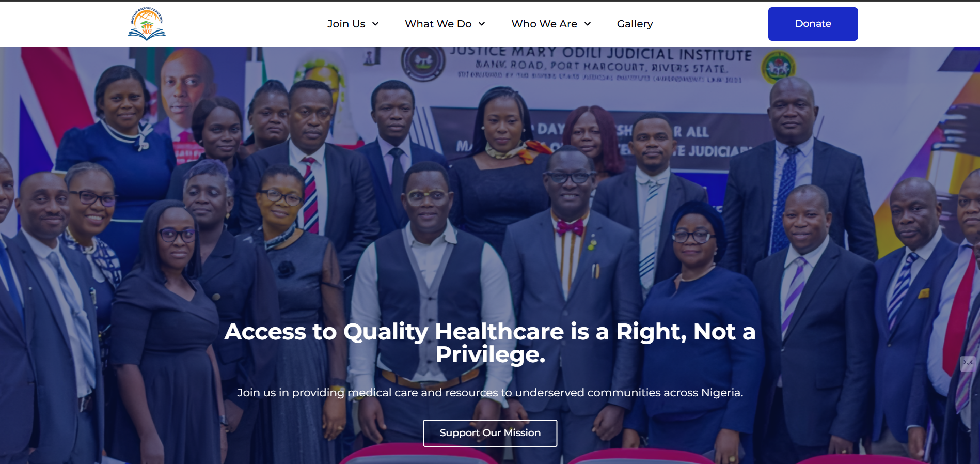
Task: Click the Support Our Mission button
Action: pos(490,433)
